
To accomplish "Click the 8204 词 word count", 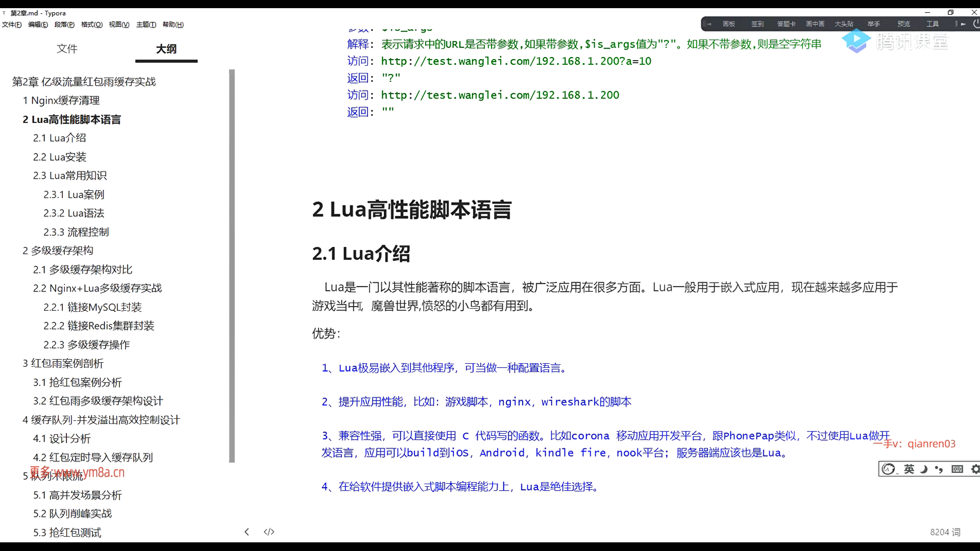I will [x=945, y=532].
